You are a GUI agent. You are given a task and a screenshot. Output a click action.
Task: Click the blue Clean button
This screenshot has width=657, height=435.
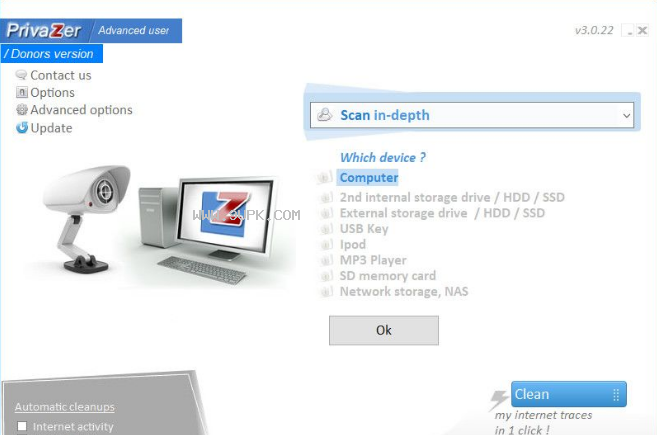569,394
